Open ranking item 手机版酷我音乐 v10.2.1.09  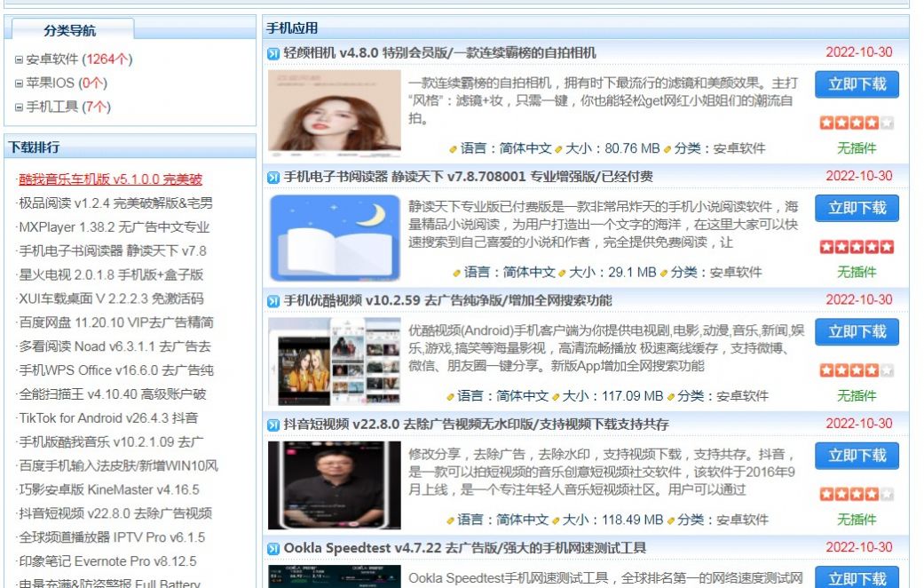click(111, 441)
